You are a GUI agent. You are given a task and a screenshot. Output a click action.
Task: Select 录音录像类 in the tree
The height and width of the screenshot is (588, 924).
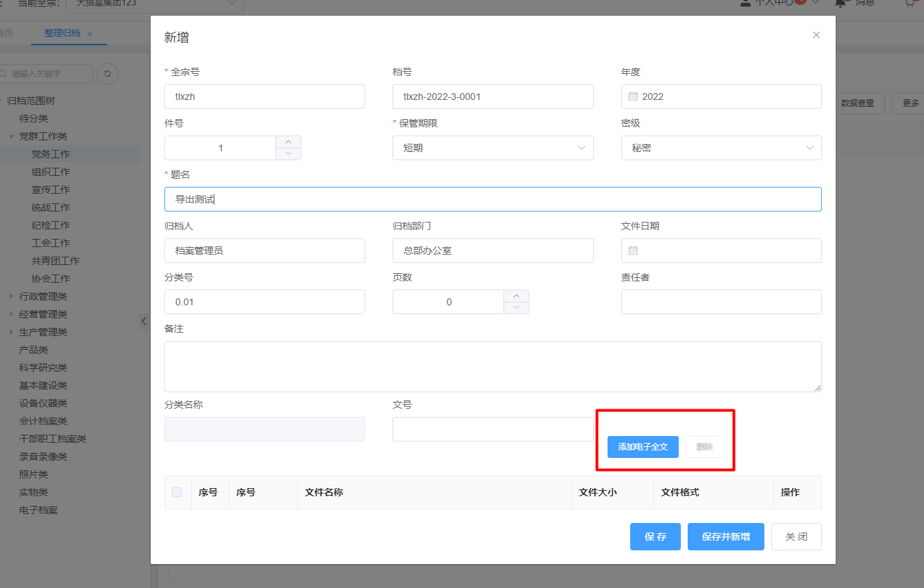point(43,457)
